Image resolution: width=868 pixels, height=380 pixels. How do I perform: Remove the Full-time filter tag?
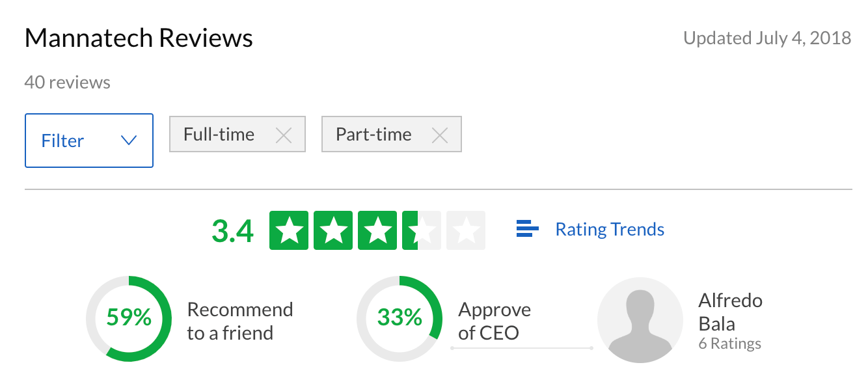tap(283, 135)
